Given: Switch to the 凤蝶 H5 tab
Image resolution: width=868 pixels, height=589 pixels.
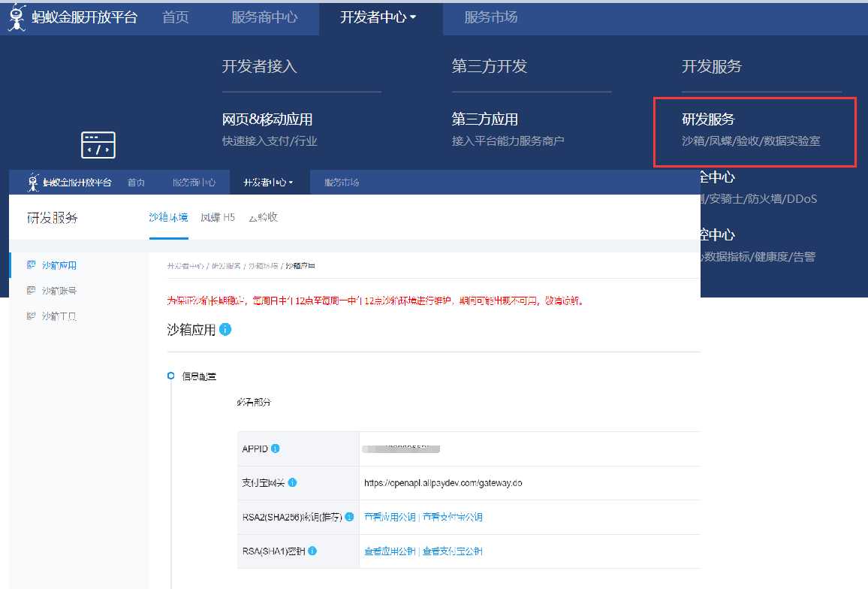Looking at the screenshot, I should 218,217.
